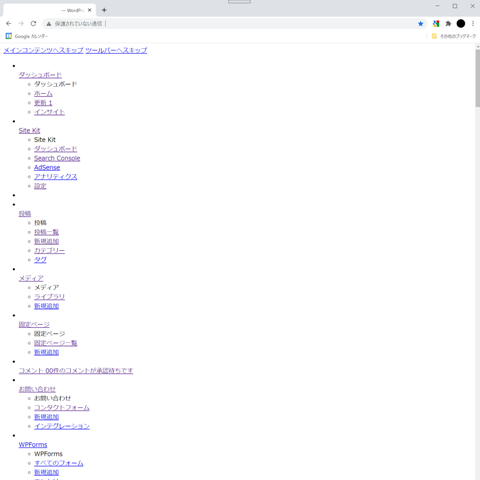Viewport: 480px width, 480px height.
Task: Open the colorful extension icon beside the star
Action: [x=436, y=24]
